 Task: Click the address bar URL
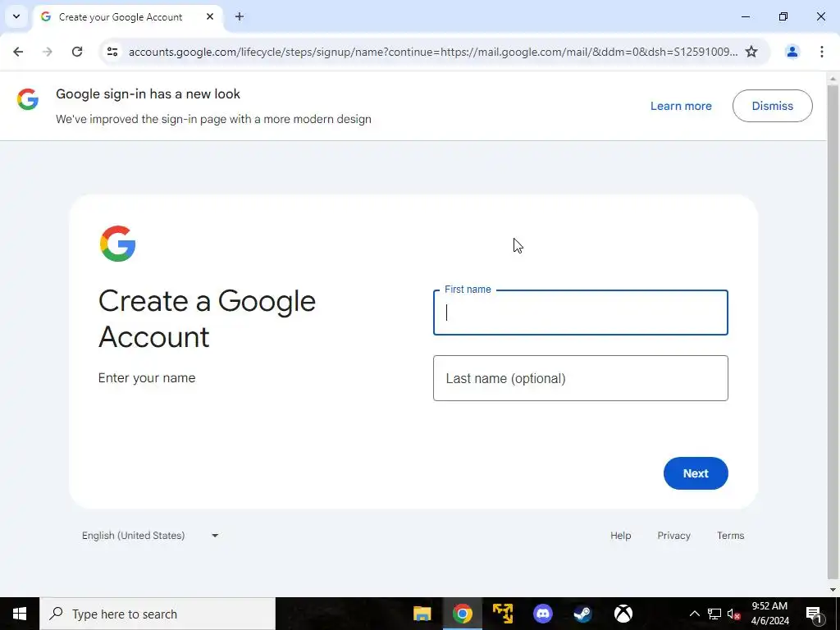point(433,52)
